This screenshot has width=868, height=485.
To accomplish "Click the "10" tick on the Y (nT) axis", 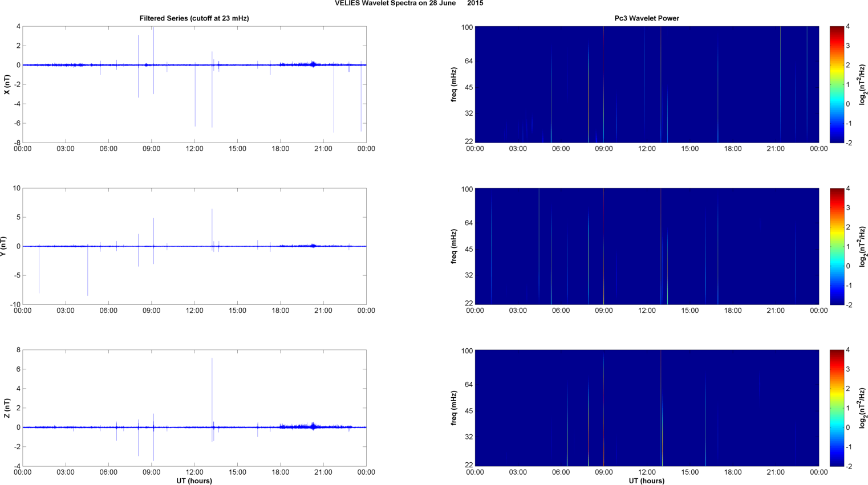I will 17,188.
